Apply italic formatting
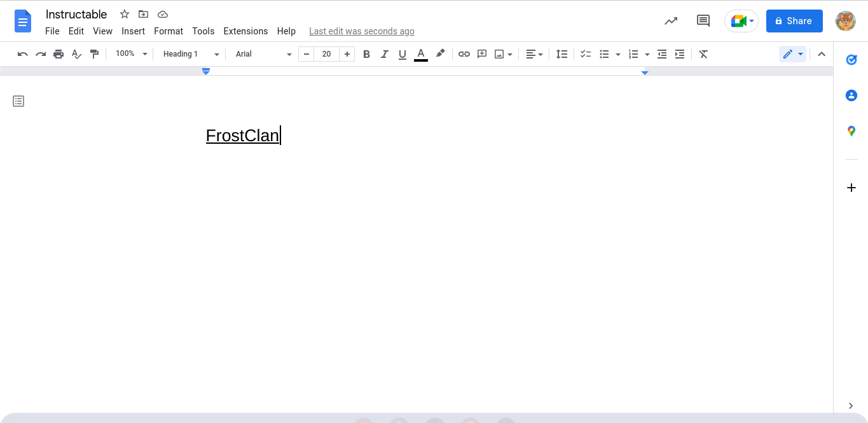The image size is (868, 423). pyautogui.click(x=384, y=54)
